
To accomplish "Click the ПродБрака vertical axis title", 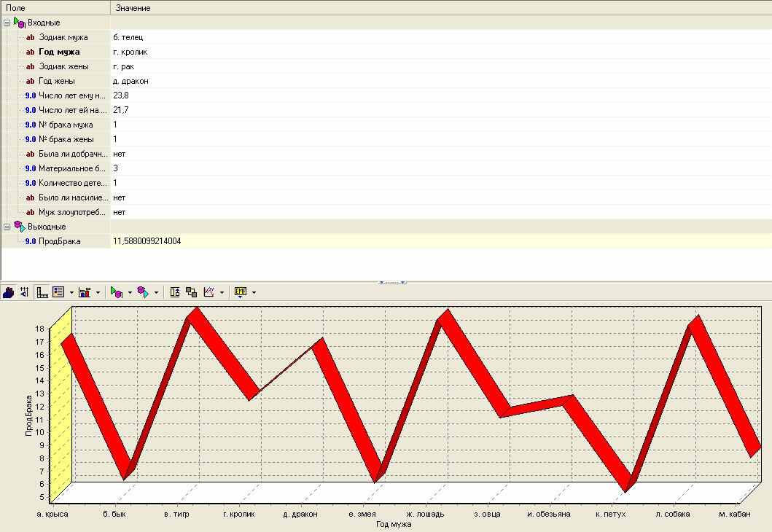I will (x=28, y=415).
